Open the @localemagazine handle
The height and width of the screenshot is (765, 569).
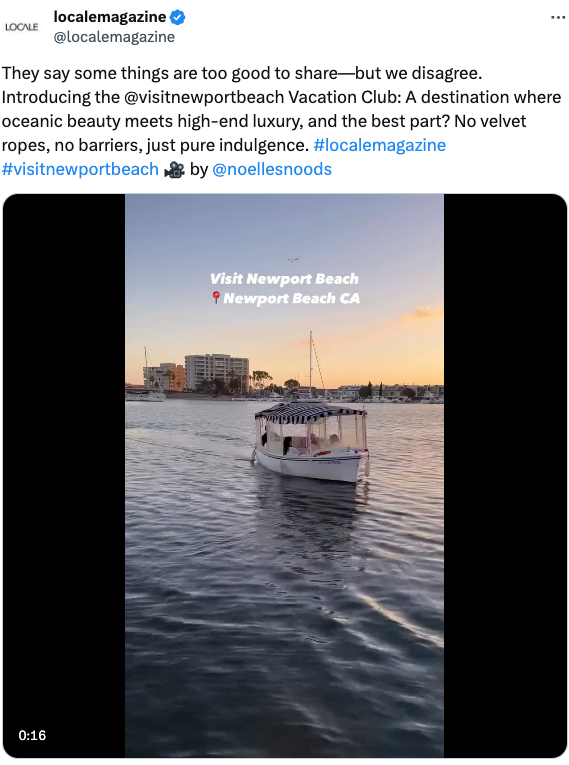pyautogui.click(x=114, y=37)
